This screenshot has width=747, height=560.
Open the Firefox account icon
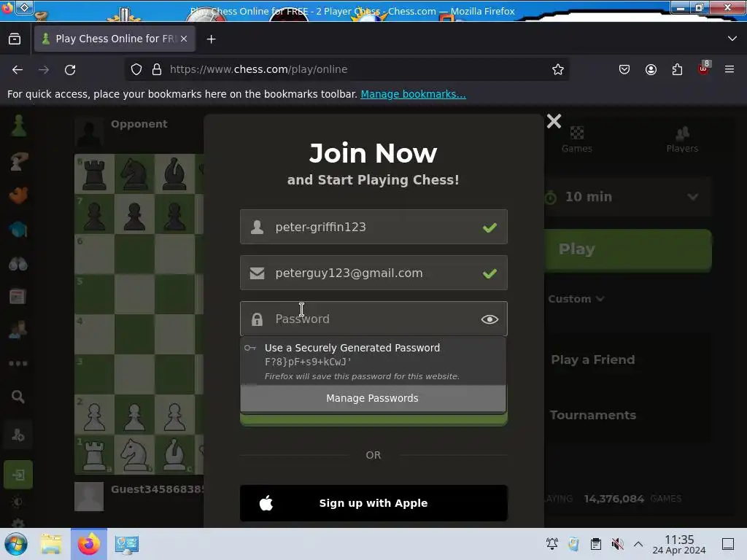651,69
